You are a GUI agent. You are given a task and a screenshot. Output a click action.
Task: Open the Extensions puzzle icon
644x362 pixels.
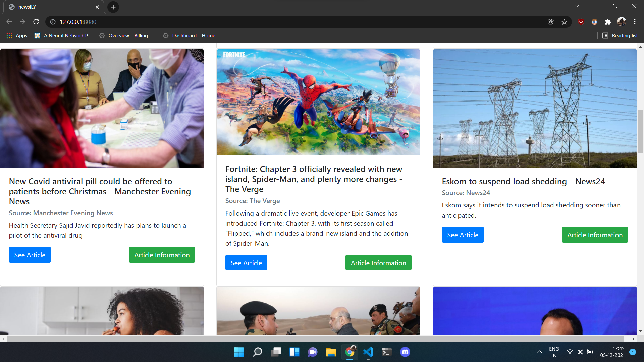pyautogui.click(x=608, y=22)
